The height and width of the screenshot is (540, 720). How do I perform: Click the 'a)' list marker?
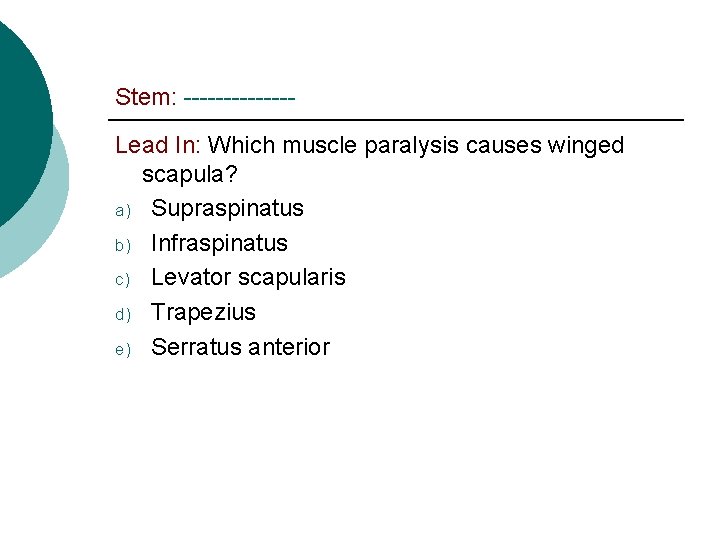[x=121, y=211]
